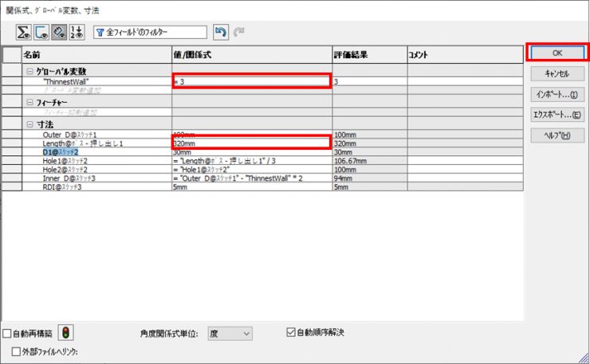Switch to Equation View icon

(25, 33)
